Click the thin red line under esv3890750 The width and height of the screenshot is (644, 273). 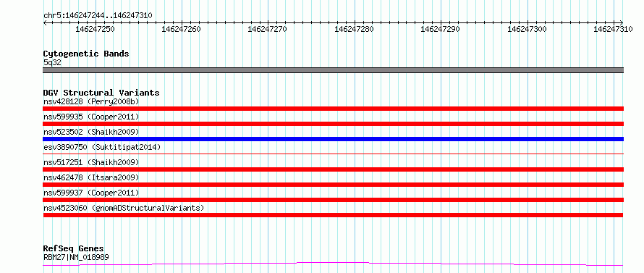tap(333, 154)
